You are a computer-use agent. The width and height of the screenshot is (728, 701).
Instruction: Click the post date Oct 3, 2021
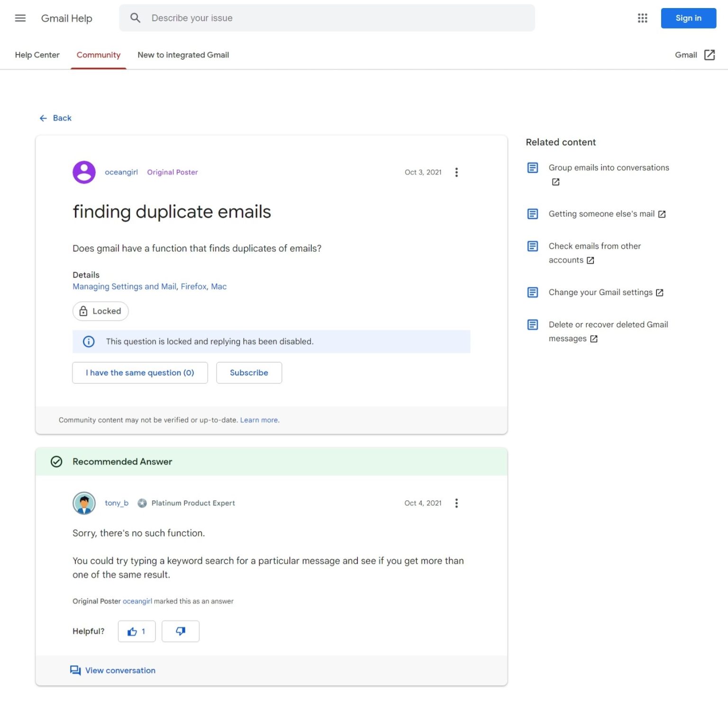423,172
